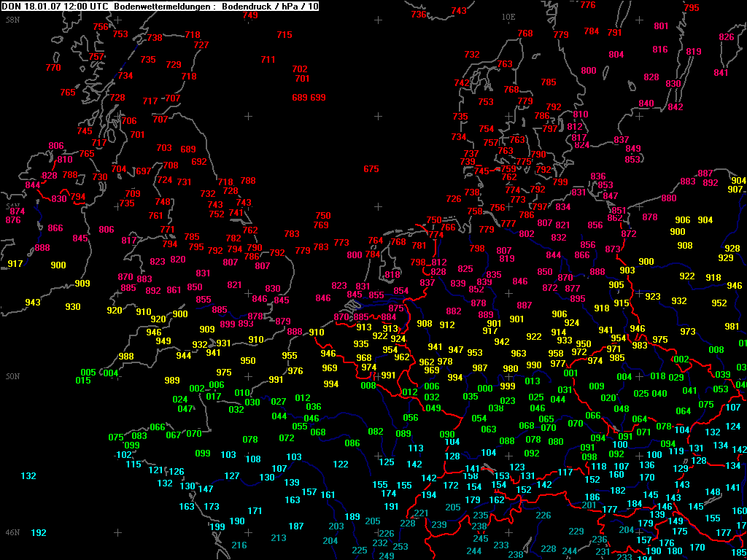The width and height of the screenshot is (747, 560).
Task: Select the yellow 917 value at the left edge
Action: 15,263
